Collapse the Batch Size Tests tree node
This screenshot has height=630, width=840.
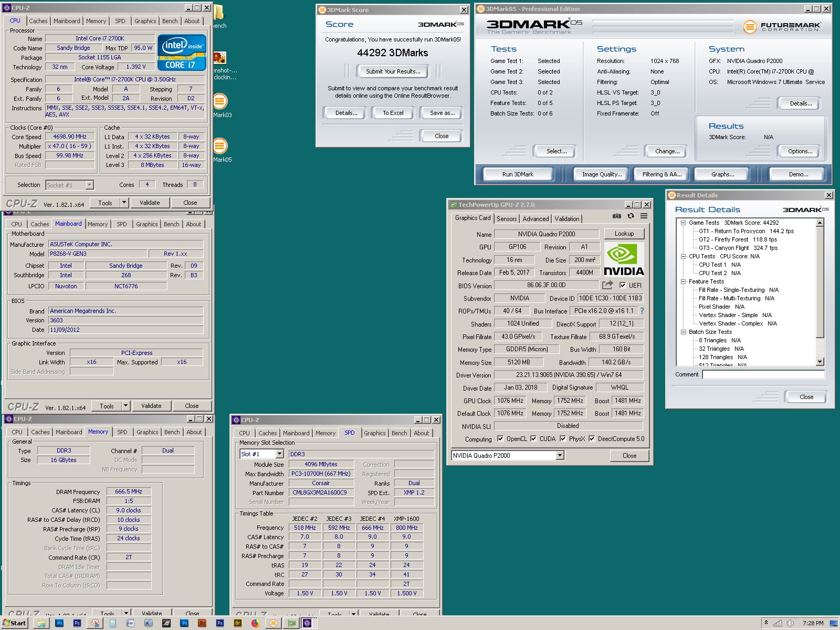(x=684, y=332)
